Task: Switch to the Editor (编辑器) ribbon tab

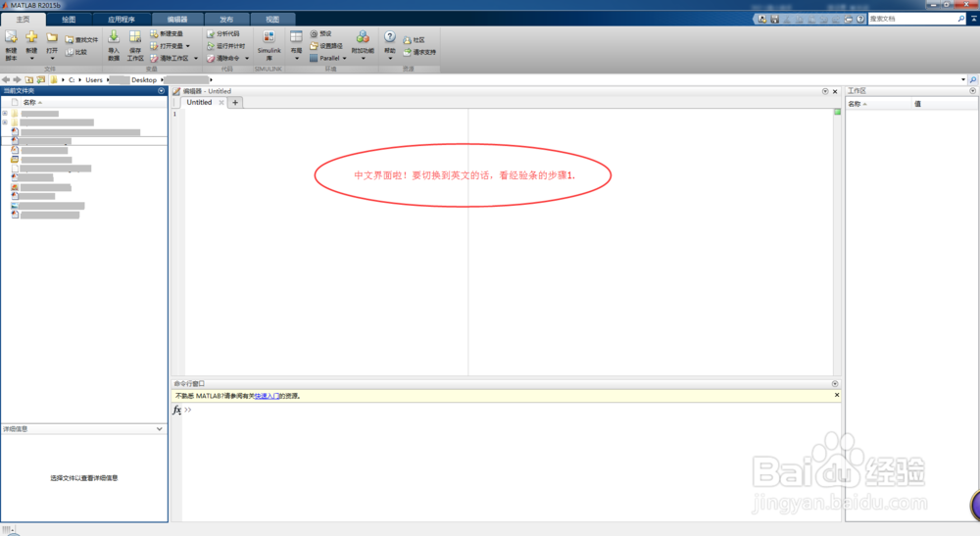Action: pyautogui.click(x=177, y=20)
